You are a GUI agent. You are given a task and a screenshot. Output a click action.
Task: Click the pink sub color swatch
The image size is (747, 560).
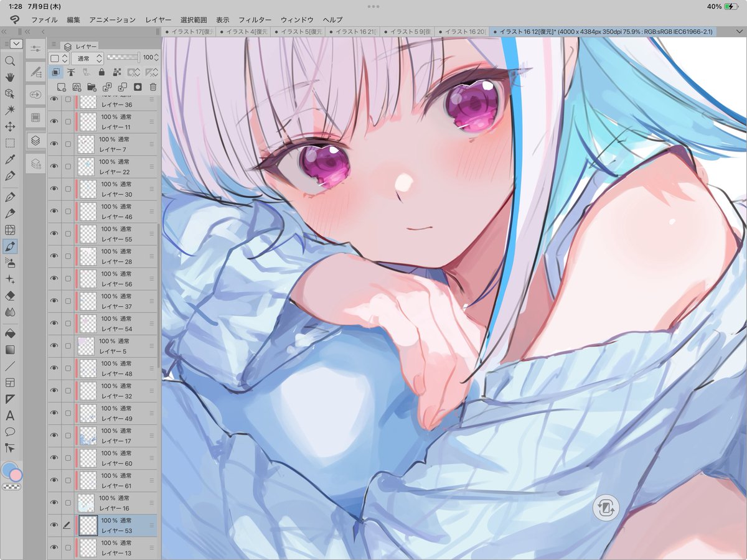pos(16,475)
